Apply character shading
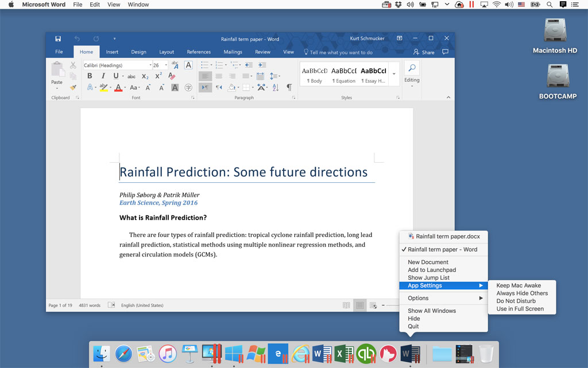Viewport: 588px width, 368px height. click(175, 87)
